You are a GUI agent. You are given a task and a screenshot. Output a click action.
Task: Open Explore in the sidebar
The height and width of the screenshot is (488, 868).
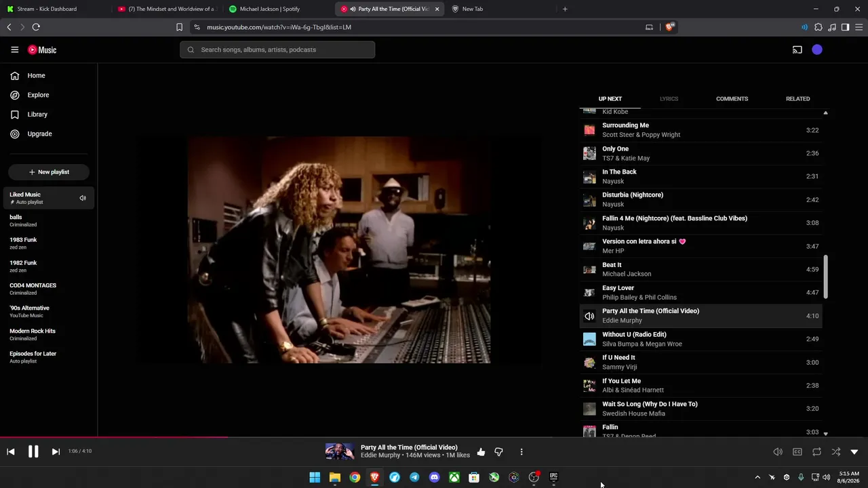30,95
